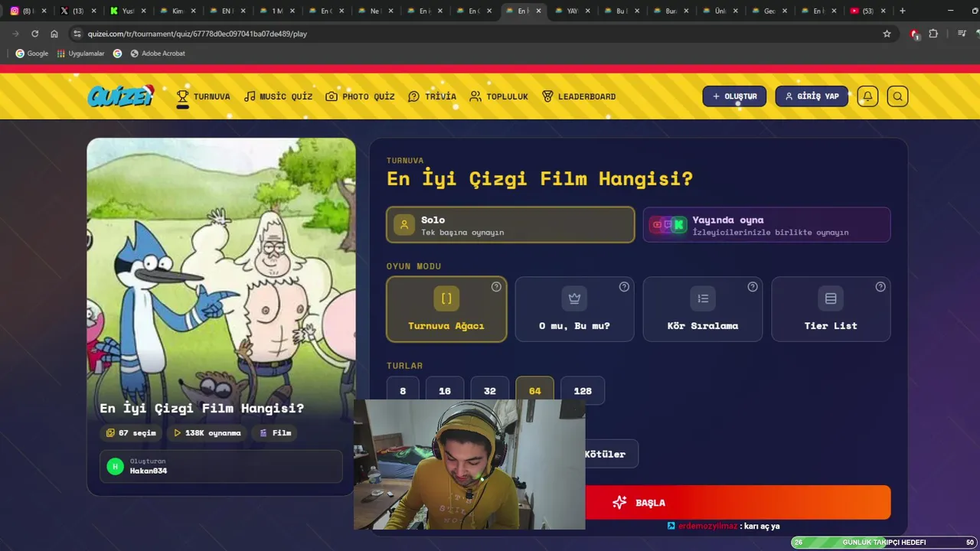Click the address bar URL field
Image resolution: width=980 pixels, height=551 pixels.
[x=482, y=34]
